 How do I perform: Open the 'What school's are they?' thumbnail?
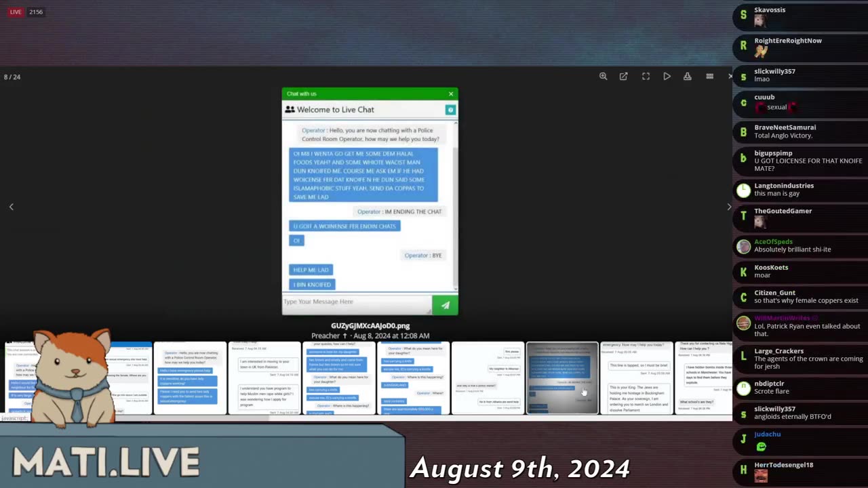(x=704, y=378)
